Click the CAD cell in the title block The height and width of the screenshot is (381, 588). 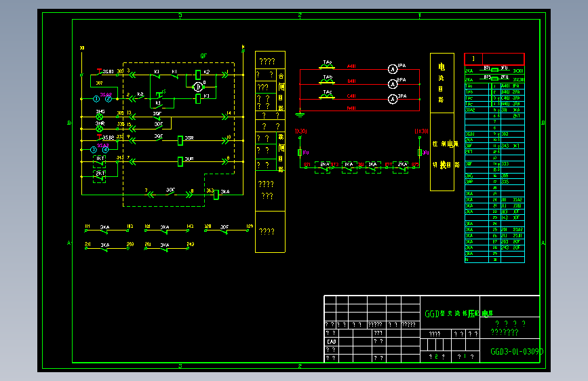(332, 342)
